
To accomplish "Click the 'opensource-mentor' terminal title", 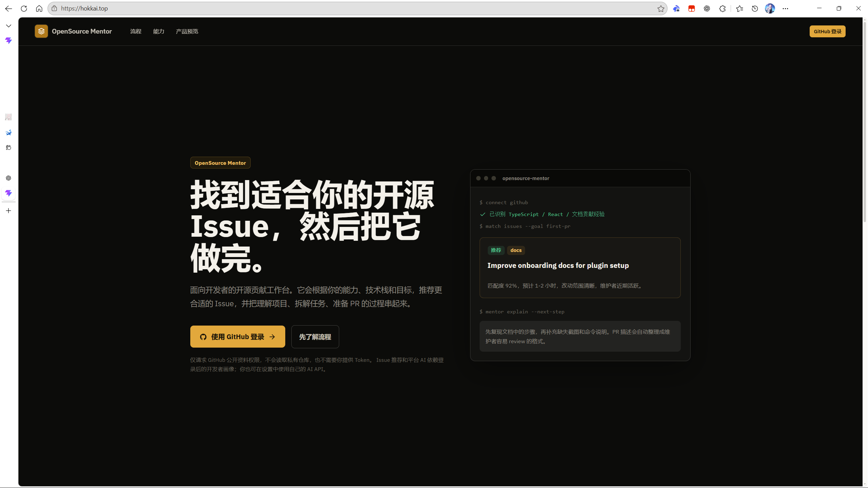I will [526, 178].
